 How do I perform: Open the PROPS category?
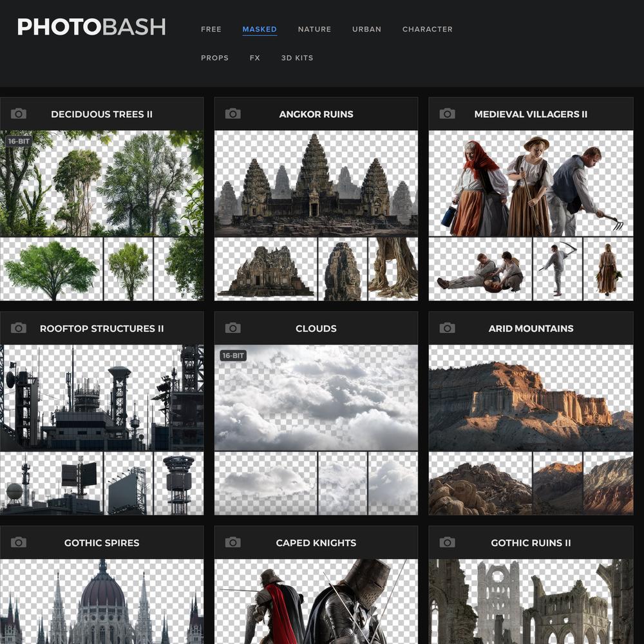click(215, 58)
